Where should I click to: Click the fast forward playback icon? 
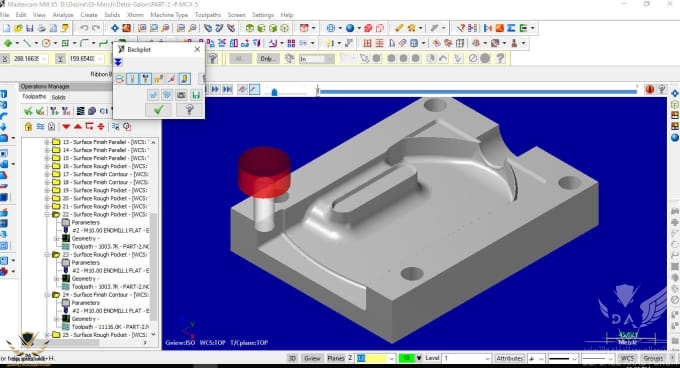tap(215, 89)
